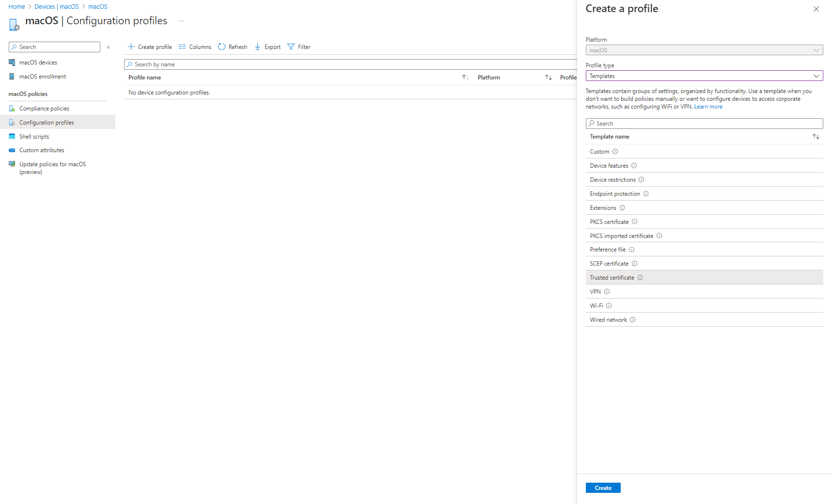Select macOS devices in the sidebar
This screenshot has width=832, height=504.
point(38,62)
